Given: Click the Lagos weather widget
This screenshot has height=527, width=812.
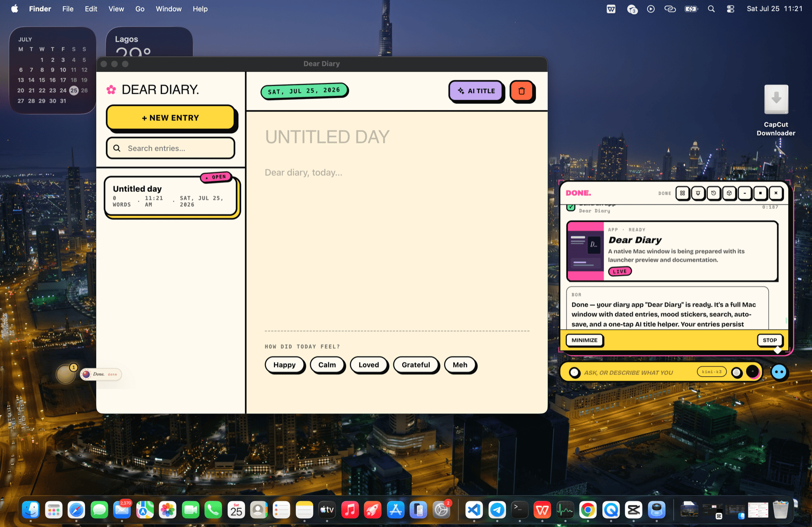Looking at the screenshot, I should click(x=149, y=42).
